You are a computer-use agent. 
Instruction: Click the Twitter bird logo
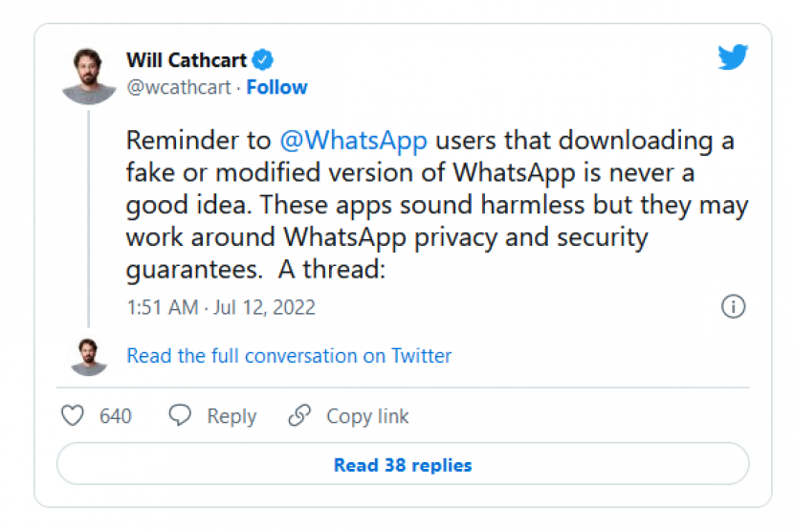coord(733,57)
